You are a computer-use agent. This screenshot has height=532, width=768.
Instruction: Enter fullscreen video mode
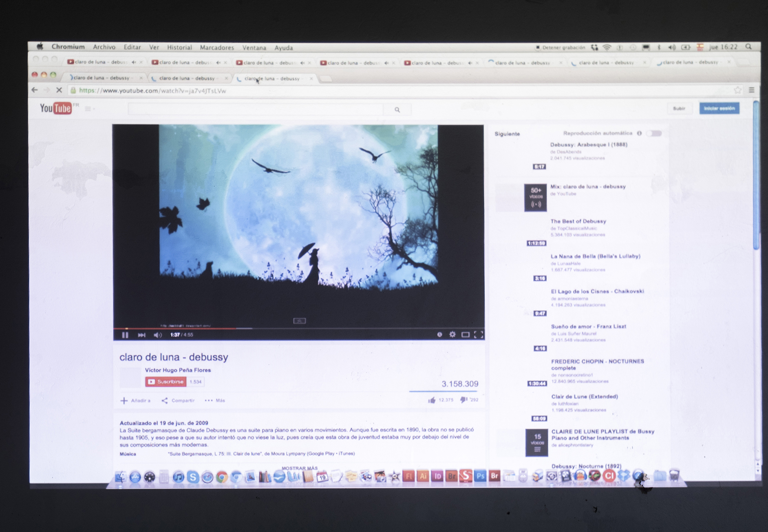point(479,335)
